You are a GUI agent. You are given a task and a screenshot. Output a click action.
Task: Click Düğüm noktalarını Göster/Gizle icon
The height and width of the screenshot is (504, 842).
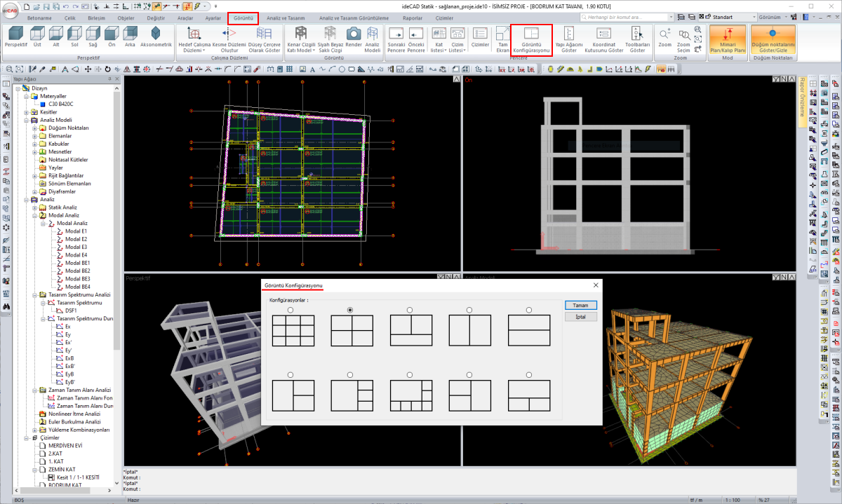point(773,33)
